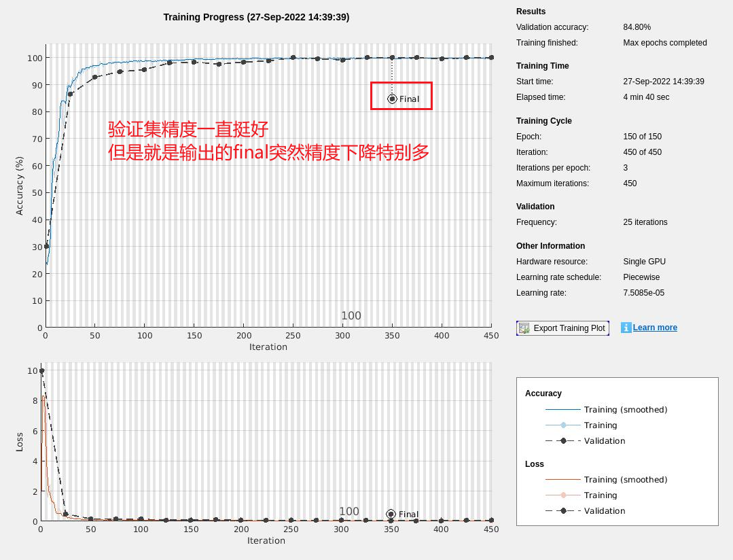Click the Max epochs completed status text
This screenshot has height=560, width=733.
[x=665, y=43]
